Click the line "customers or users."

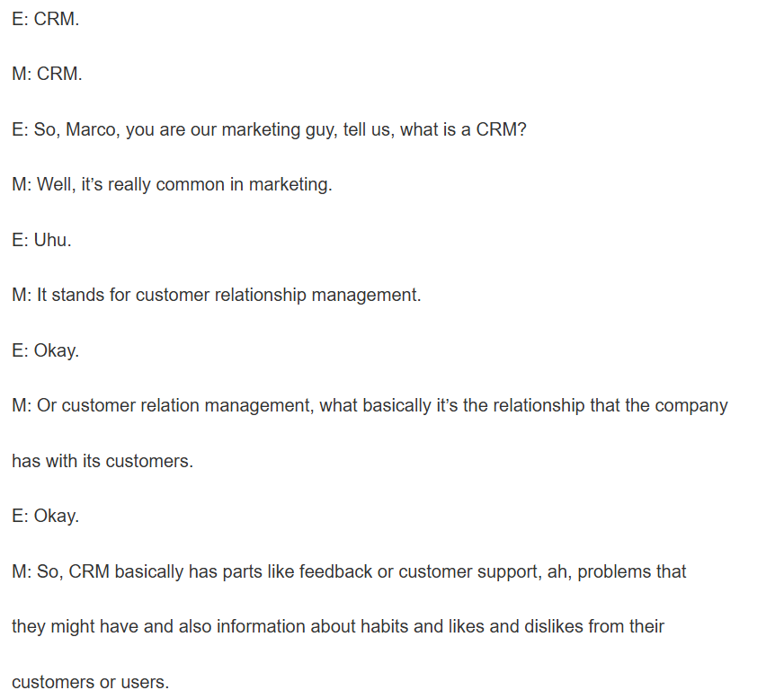pos(90,683)
